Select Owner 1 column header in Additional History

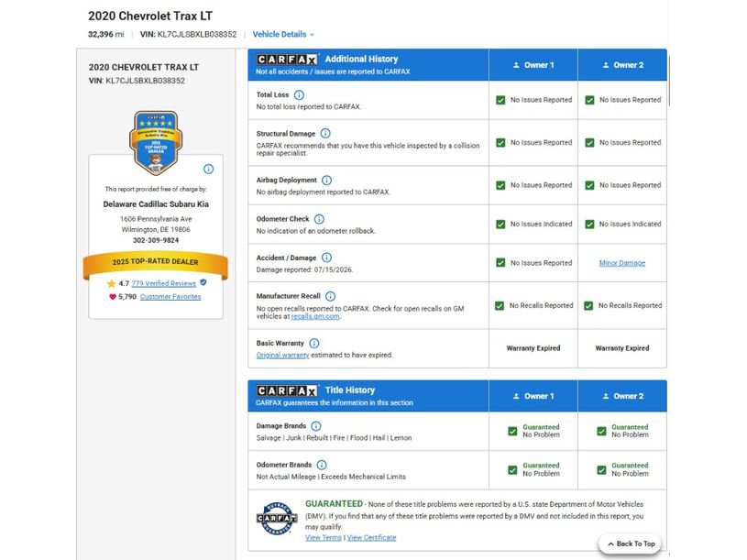(x=533, y=65)
